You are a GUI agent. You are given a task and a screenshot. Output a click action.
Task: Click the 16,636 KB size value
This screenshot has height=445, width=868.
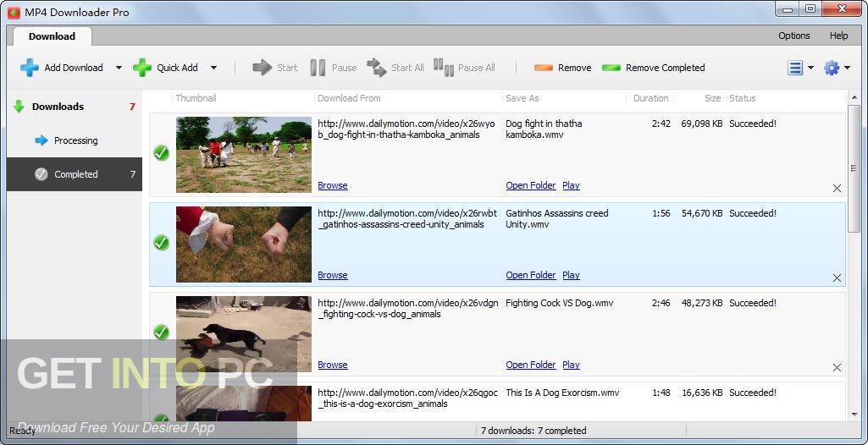click(701, 393)
